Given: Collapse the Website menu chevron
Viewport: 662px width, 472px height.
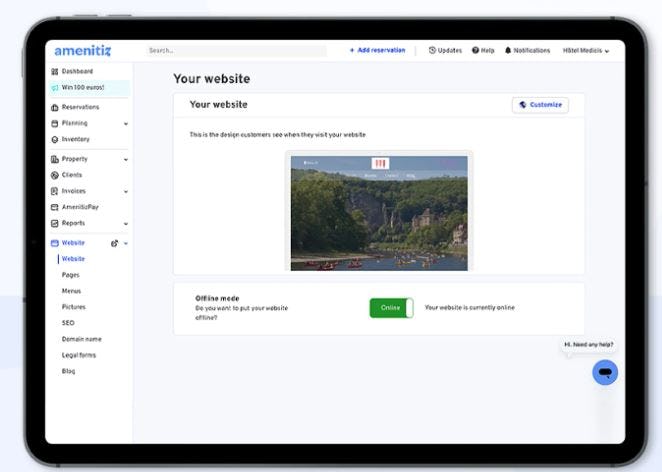Looking at the screenshot, I should coord(126,244).
